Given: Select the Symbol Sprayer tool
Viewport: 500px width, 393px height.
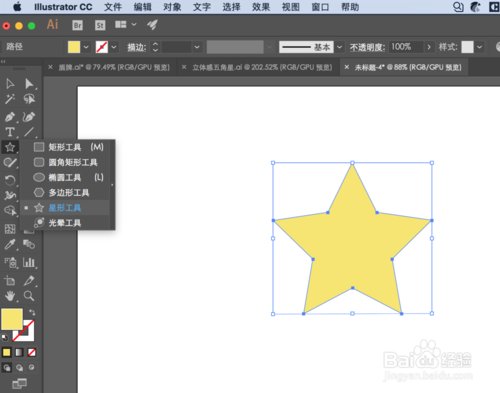Looking at the screenshot, I should pyautogui.click(x=10, y=263).
